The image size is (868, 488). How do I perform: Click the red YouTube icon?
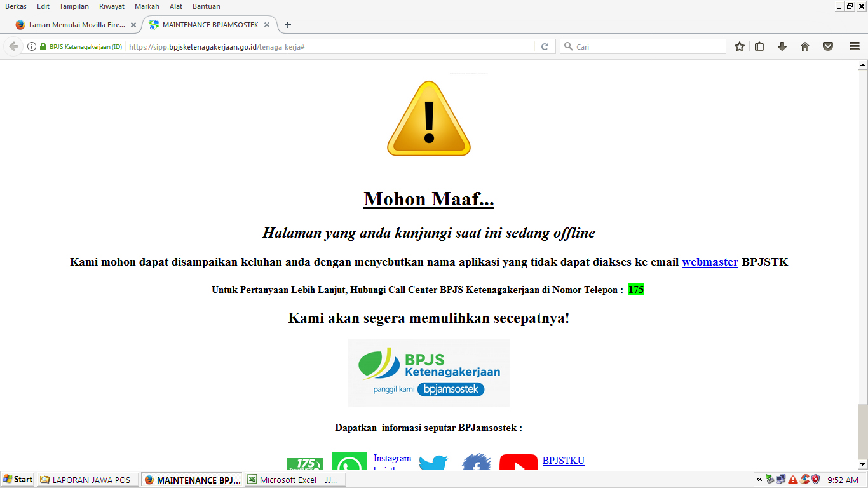coord(519,463)
